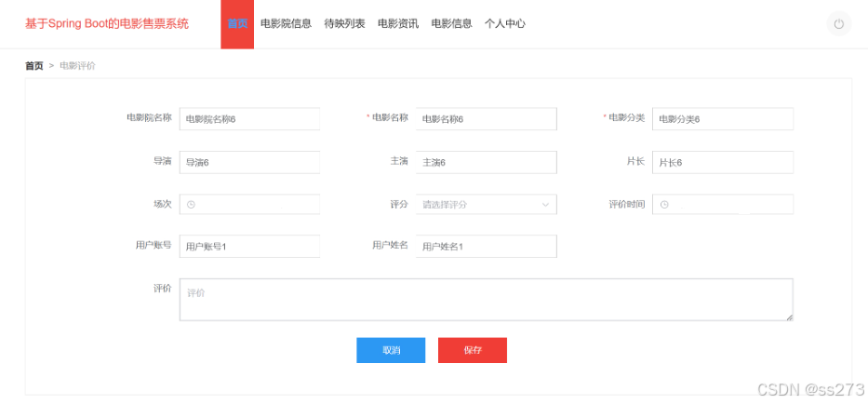This screenshot has height=404, width=868.
Task: Click the 用户姓名 input field
Action: (486, 247)
